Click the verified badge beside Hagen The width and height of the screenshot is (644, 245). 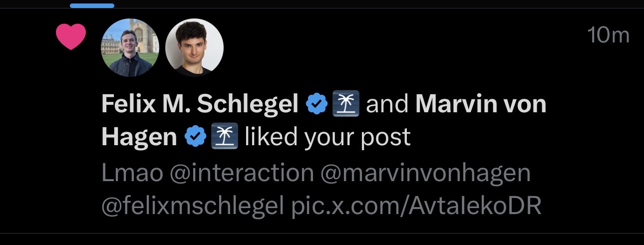click(194, 136)
